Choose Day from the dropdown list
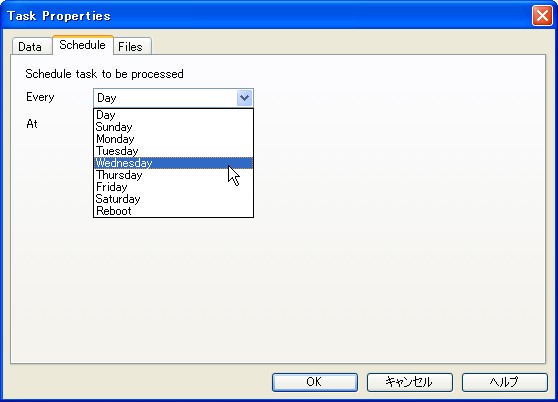 (173, 115)
